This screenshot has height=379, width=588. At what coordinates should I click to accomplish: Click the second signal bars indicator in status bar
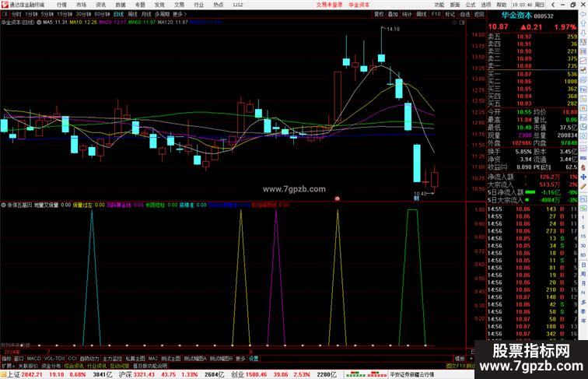point(377,374)
